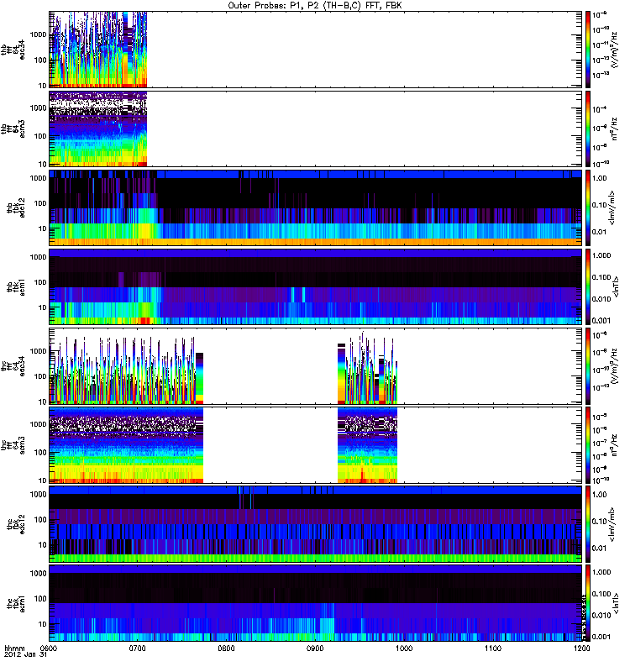The image size is (630, 672).
Task: Click the '1000' y-tick of the thb scm1 panel
Action: (x=38, y=257)
